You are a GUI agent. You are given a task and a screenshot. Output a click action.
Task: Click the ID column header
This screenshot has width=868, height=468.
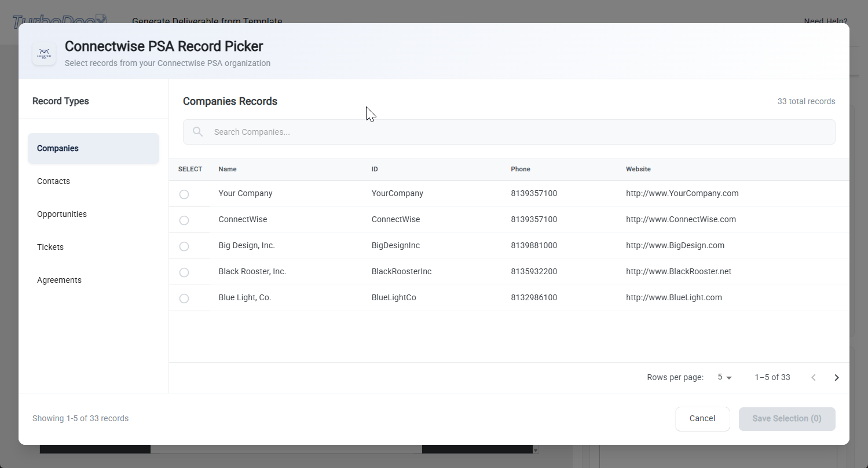click(x=375, y=169)
